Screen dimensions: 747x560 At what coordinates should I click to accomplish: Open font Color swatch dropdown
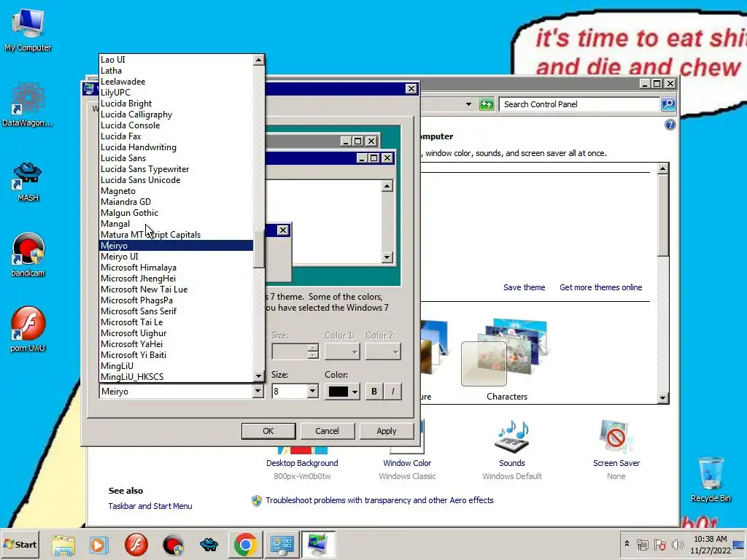tap(342, 392)
